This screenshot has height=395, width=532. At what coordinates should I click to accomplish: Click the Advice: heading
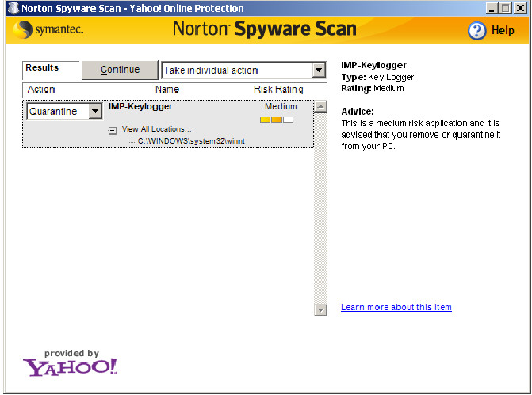tap(358, 112)
